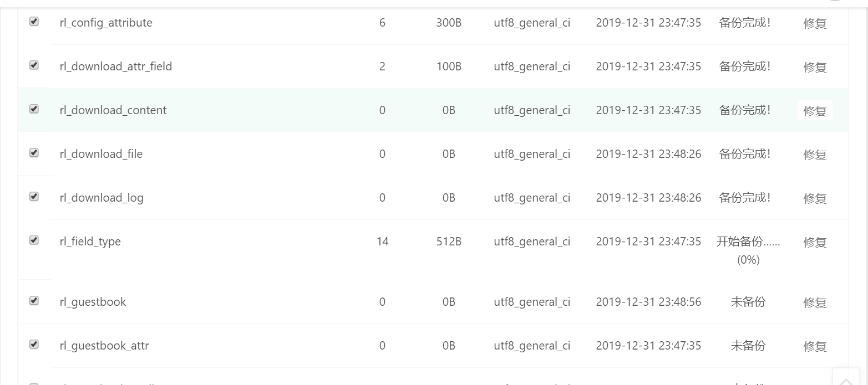
Task: Repair the rl_download_attr_field table
Action: [815, 67]
